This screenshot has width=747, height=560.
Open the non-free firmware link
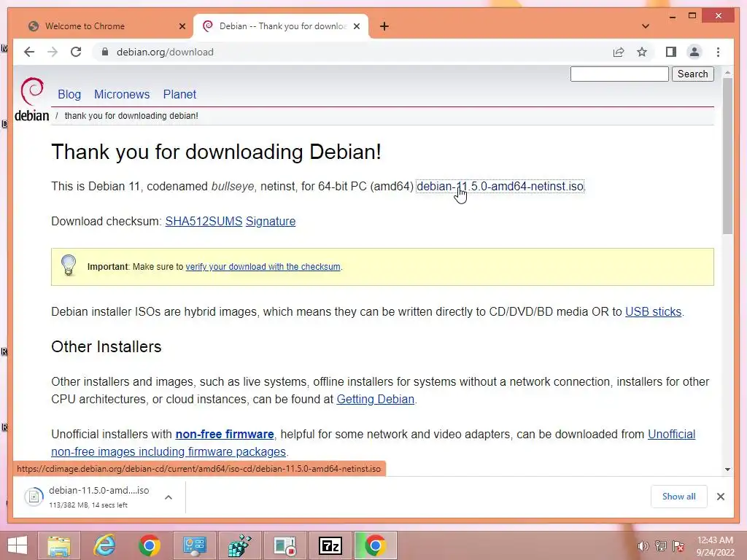tap(225, 435)
